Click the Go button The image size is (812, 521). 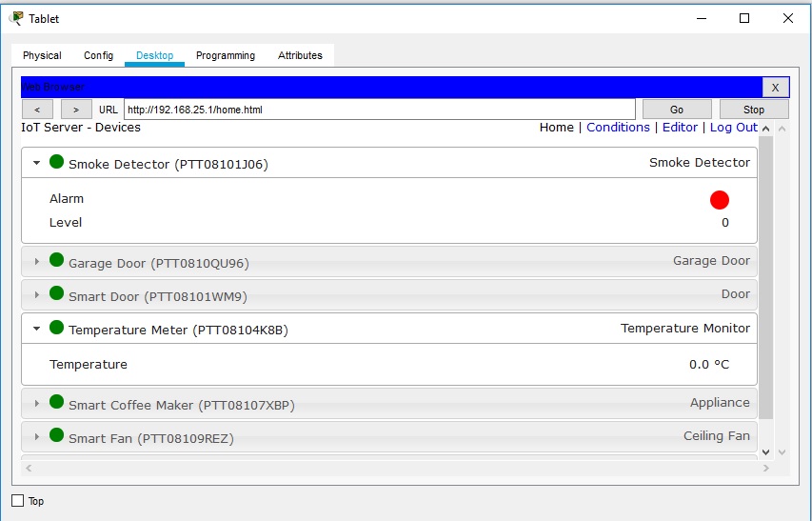coord(677,110)
